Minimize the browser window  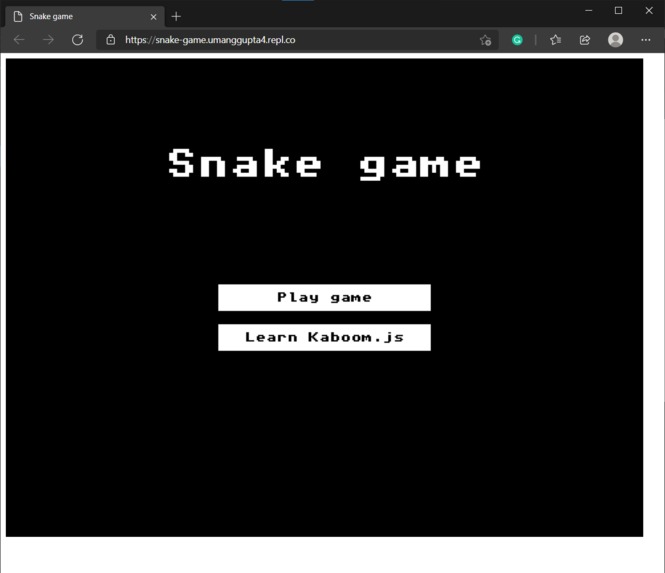588,11
